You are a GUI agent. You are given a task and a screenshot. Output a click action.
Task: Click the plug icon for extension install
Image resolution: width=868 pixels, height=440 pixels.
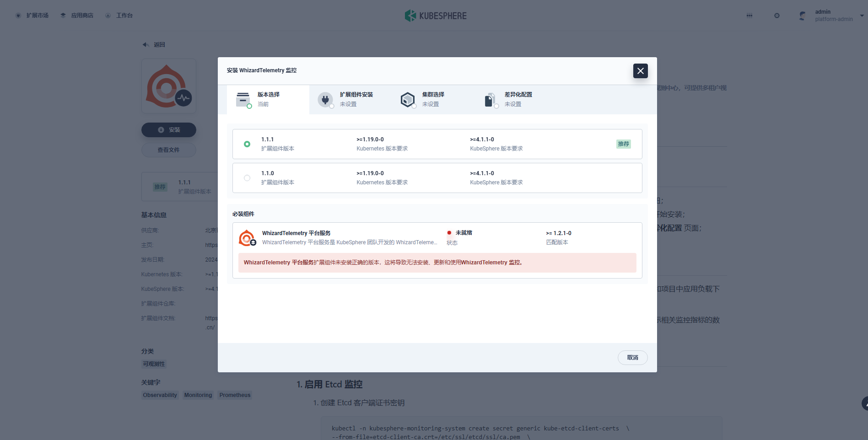[x=325, y=99]
